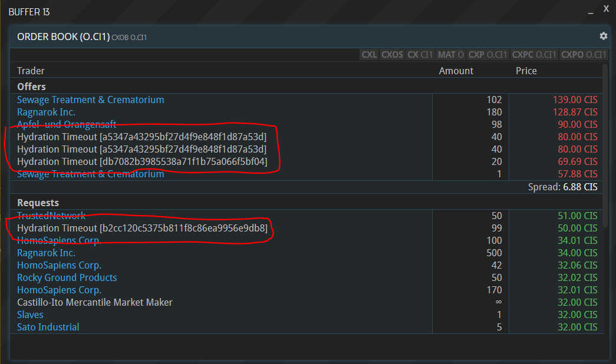Open the MAT O material button
This screenshot has height=364, width=616.
(x=450, y=55)
